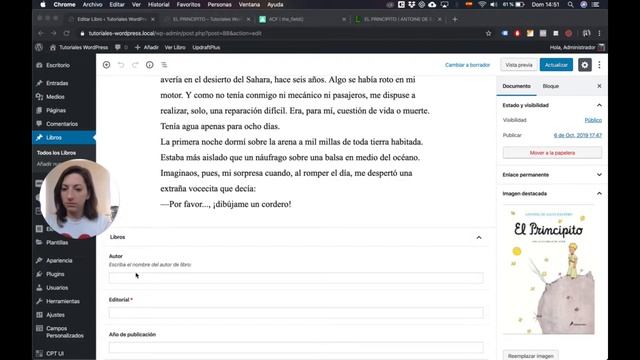This screenshot has width=640, height=360.
Task: Open Plugins in the sidebar
Action: coord(55,274)
